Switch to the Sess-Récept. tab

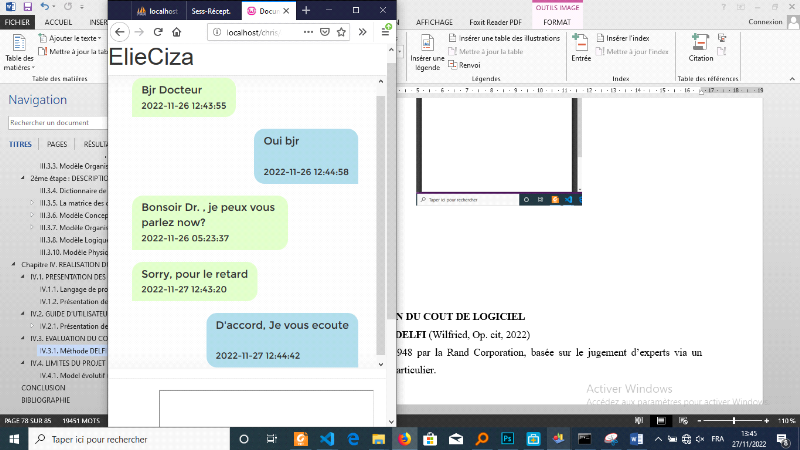pos(210,11)
